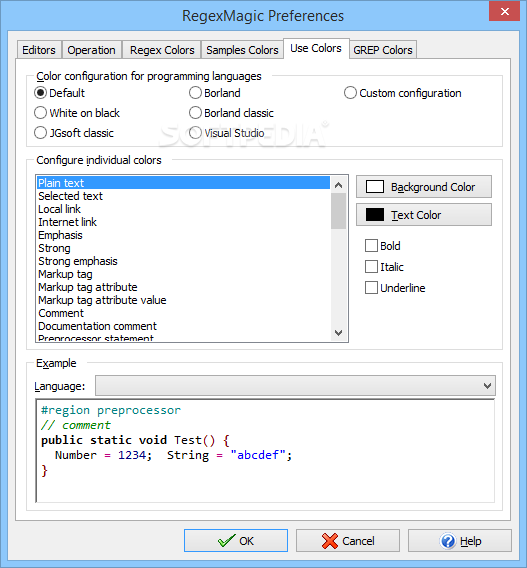Click the blue question mark Help icon
The image size is (527, 568).
click(x=448, y=541)
